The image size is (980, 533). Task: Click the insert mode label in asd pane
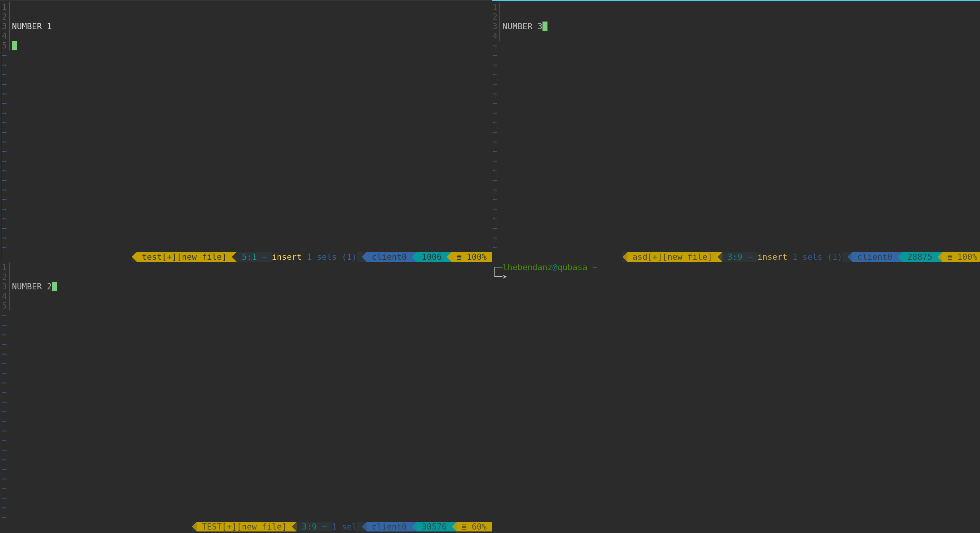point(772,257)
